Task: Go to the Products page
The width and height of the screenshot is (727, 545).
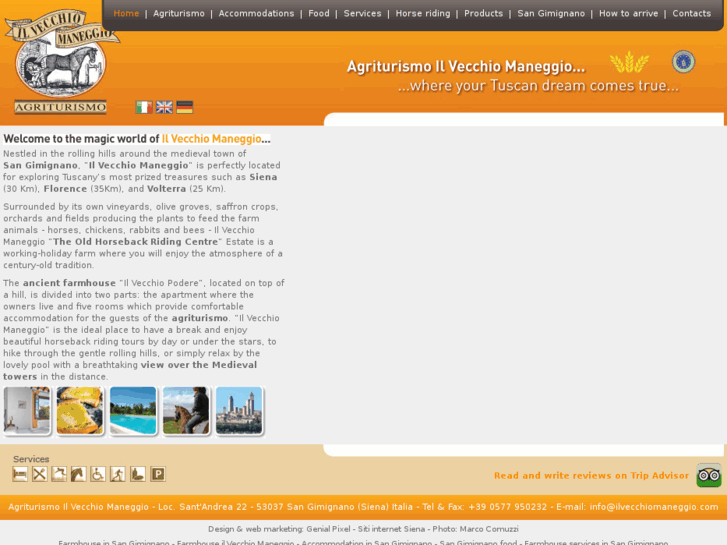Action: tap(483, 13)
